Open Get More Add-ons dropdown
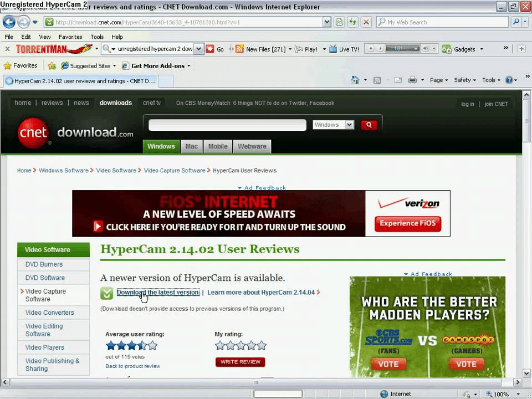Screen dimensions: 532x399 coord(189,66)
